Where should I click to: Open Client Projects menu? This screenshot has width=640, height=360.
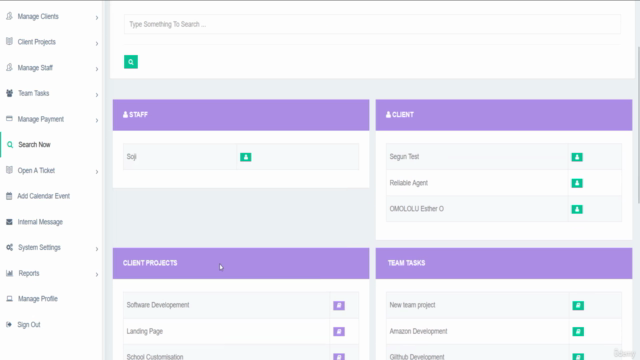click(x=37, y=42)
